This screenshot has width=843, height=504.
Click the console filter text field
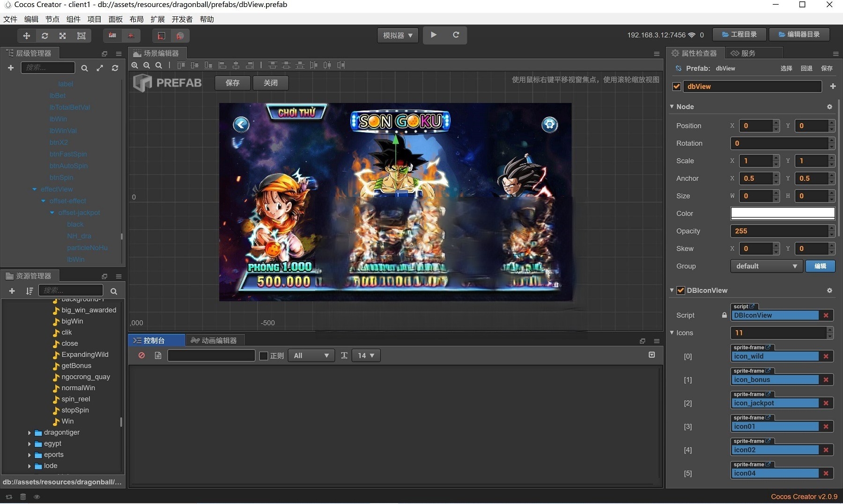point(211,356)
